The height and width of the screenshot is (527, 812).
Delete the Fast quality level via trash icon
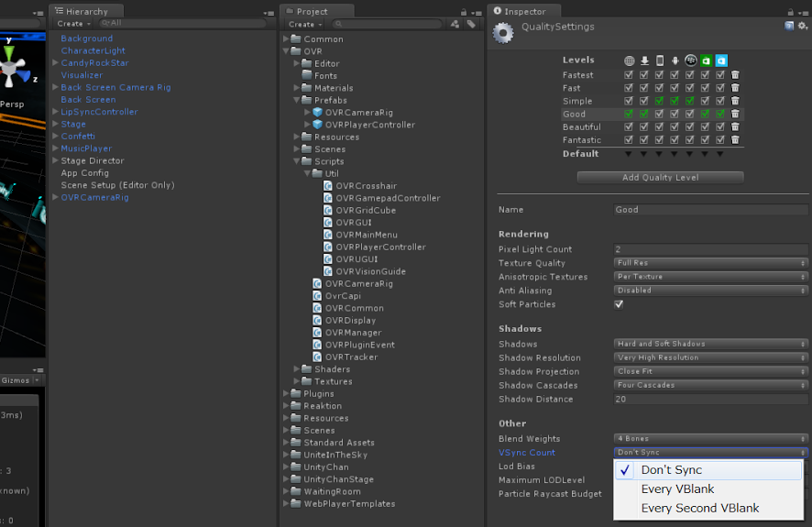pyautogui.click(x=735, y=88)
